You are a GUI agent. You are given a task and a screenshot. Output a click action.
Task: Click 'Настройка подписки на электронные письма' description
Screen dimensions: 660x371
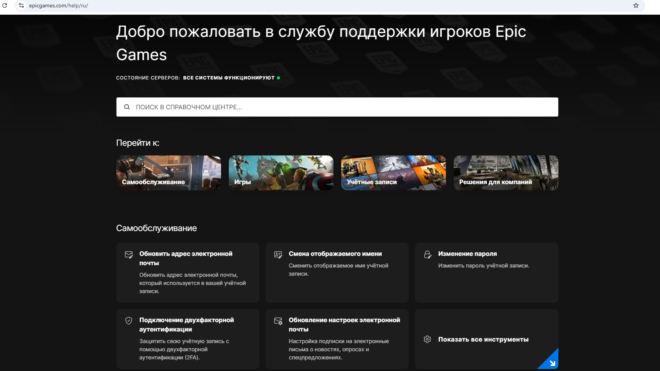(338, 349)
